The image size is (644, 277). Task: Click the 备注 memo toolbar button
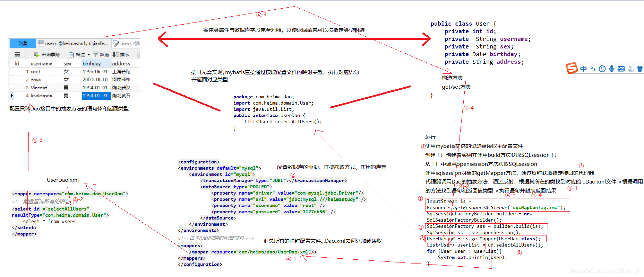click(77, 54)
